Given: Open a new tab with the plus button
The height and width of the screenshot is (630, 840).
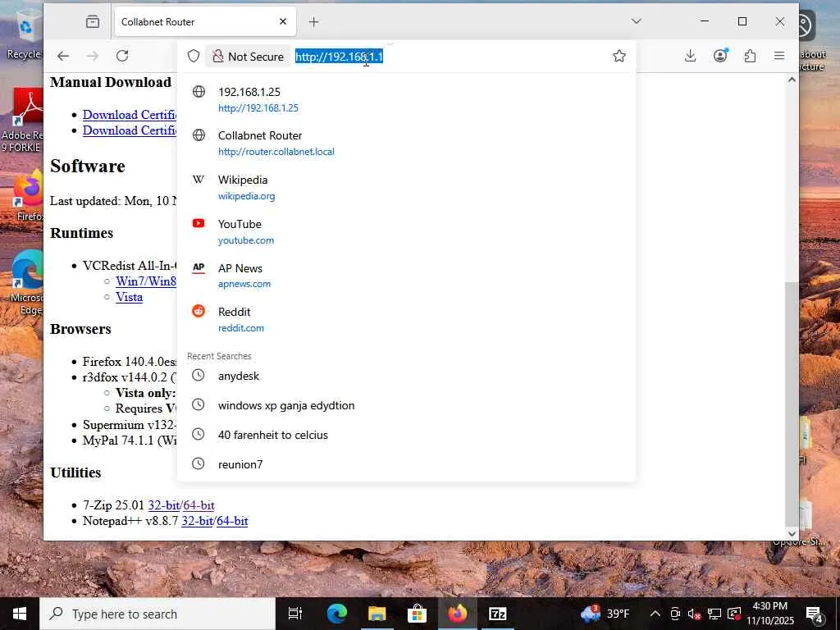Looking at the screenshot, I should tap(314, 22).
